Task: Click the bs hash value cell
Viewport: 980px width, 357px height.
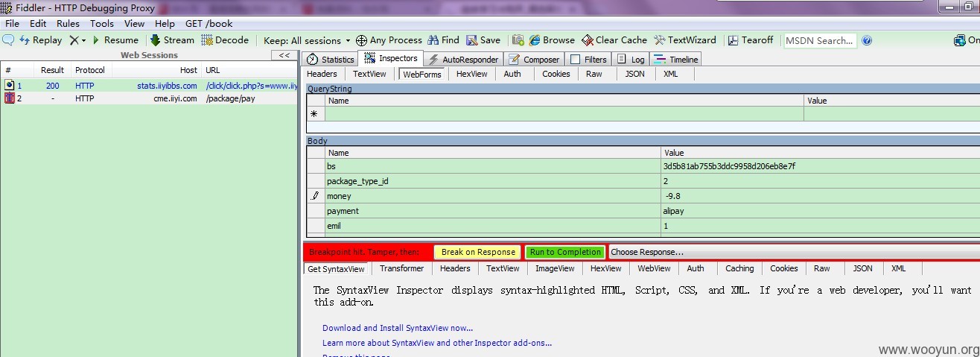Action: click(x=821, y=166)
